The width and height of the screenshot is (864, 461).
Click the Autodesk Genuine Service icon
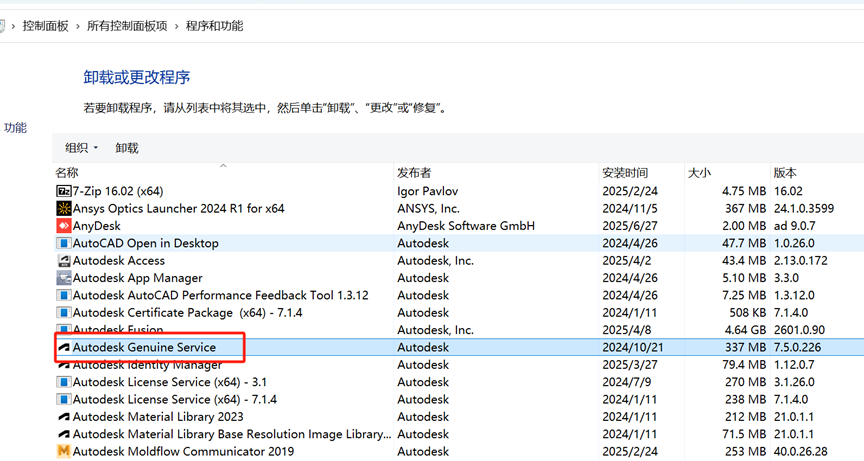pos(64,347)
